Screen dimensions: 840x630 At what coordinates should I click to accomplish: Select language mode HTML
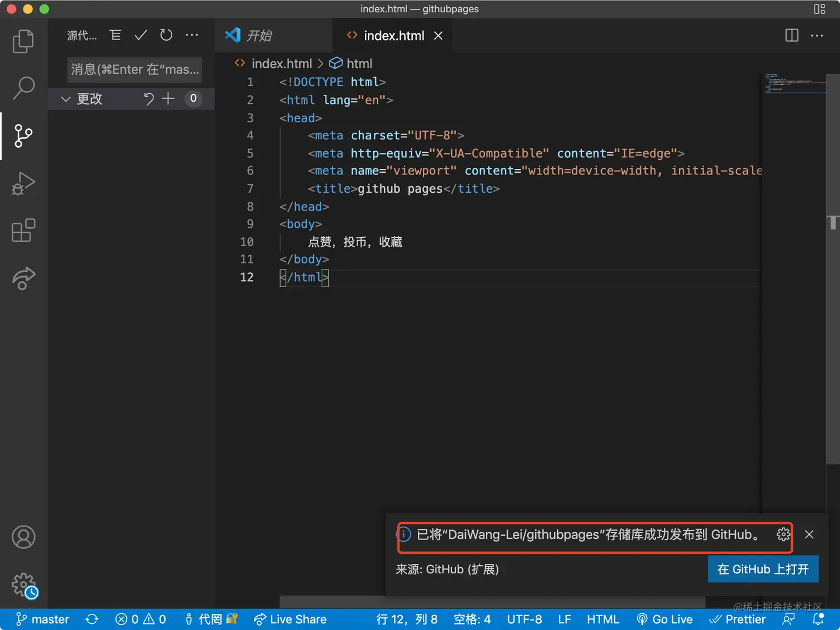603,619
